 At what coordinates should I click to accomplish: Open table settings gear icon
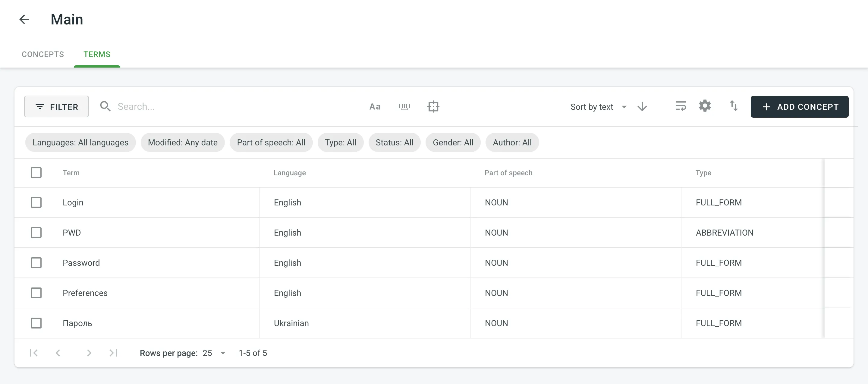tap(705, 106)
